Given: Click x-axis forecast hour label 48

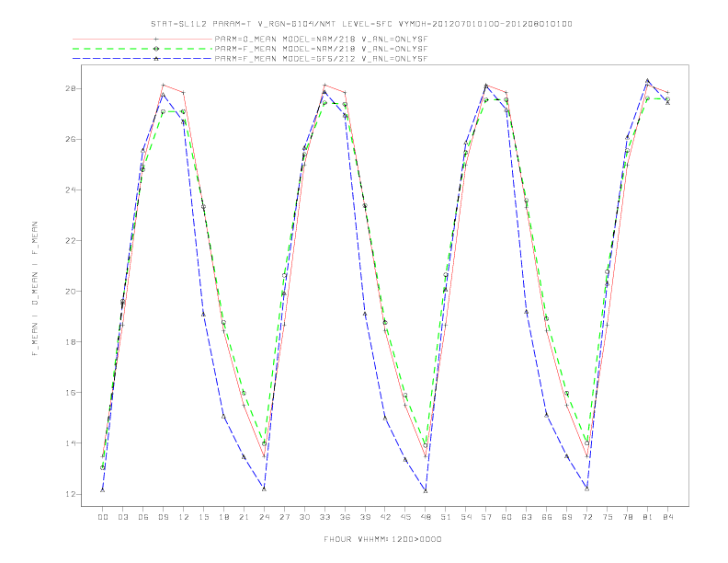Looking at the screenshot, I should (426, 517).
